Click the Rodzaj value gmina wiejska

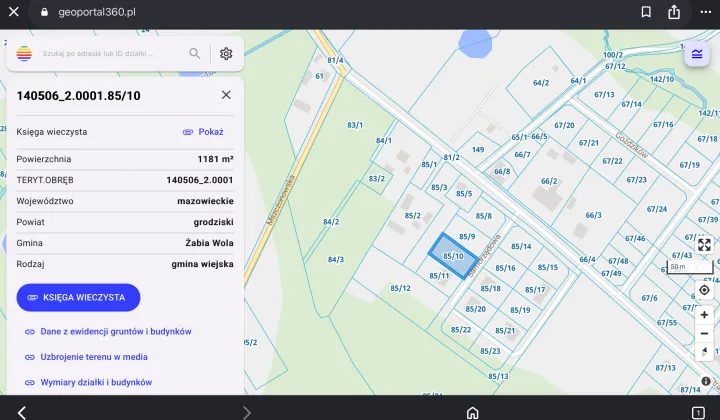202,264
